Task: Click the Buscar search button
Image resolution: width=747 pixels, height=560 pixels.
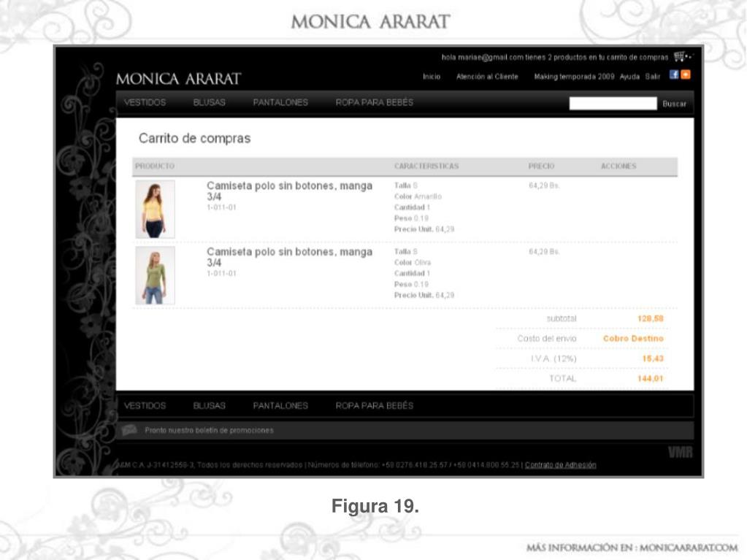Action: (674, 104)
